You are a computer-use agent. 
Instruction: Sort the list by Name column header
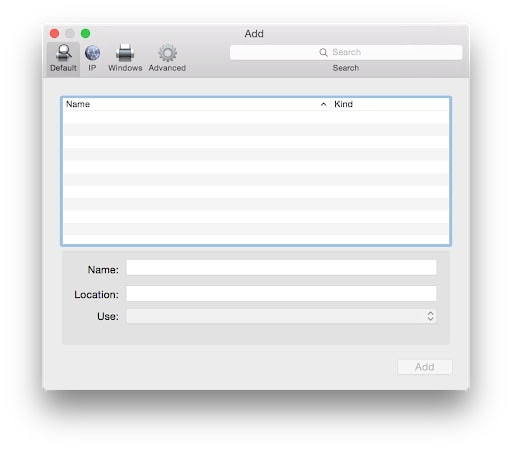click(78, 104)
